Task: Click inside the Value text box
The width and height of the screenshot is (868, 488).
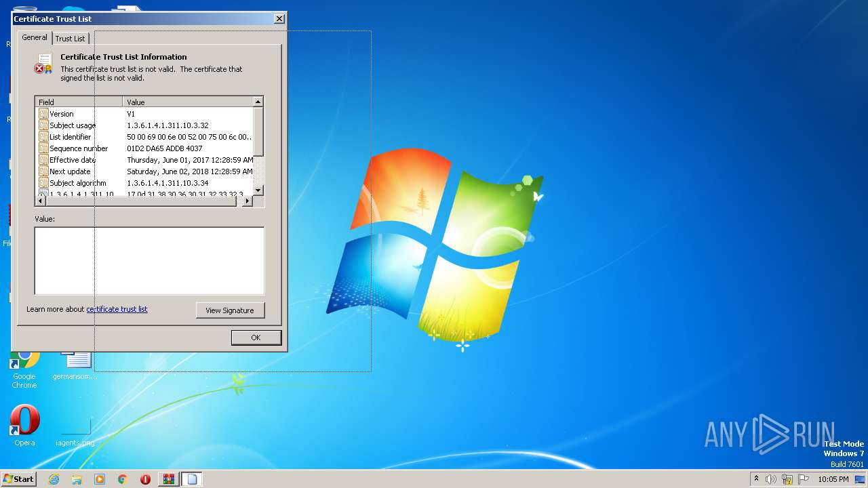Action: pyautogui.click(x=149, y=261)
